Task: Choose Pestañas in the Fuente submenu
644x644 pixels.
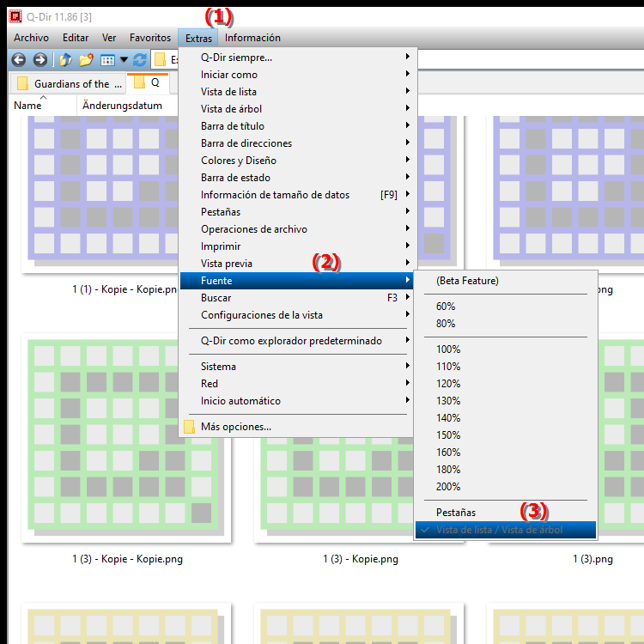Action: tap(506, 513)
